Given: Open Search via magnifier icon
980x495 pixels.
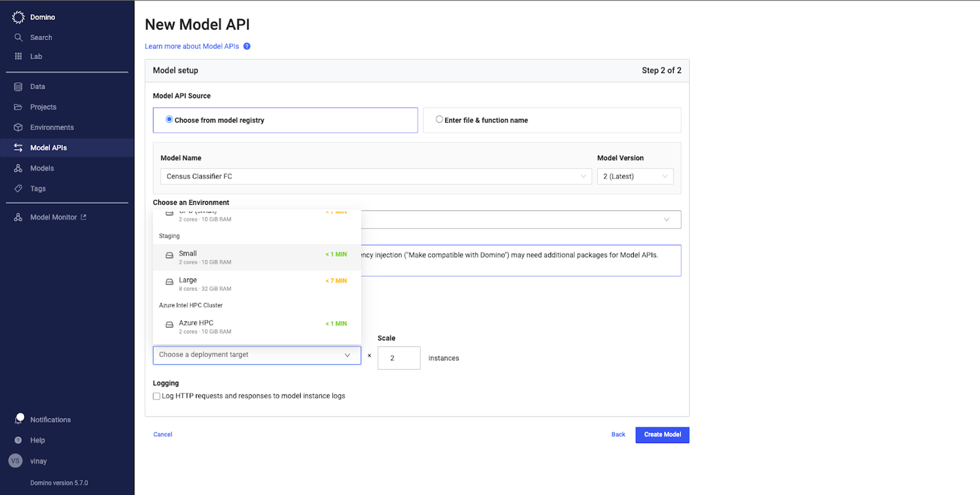Looking at the screenshot, I should [x=18, y=38].
